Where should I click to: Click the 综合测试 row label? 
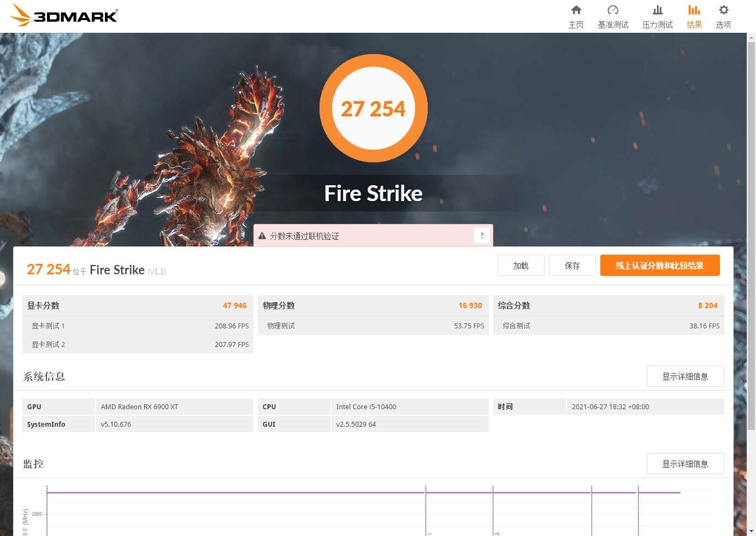coord(516,326)
